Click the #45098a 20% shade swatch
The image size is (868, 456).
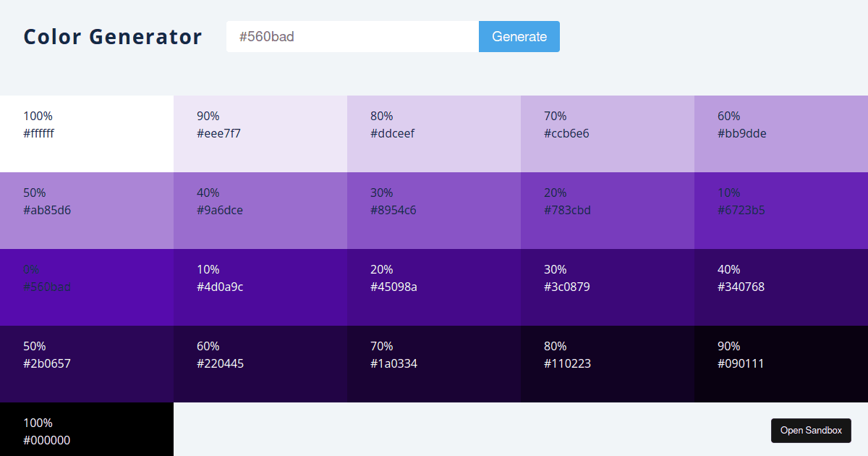click(x=434, y=287)
